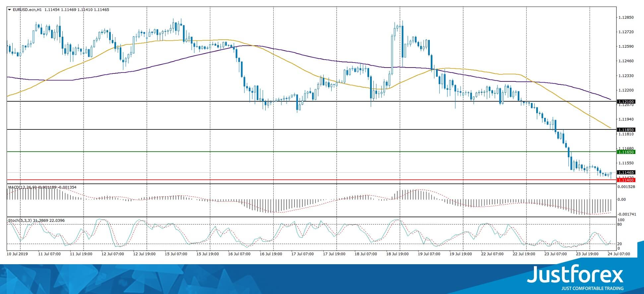The image size is (644, 294).
Task: Click the 10 Jul 2019 date label
Action: pos(18,254)
